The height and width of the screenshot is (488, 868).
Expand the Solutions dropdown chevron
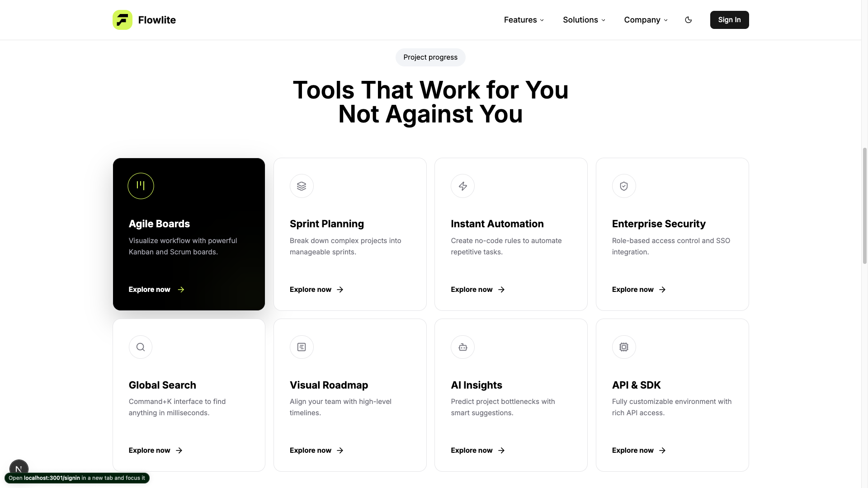click(603, 20)
